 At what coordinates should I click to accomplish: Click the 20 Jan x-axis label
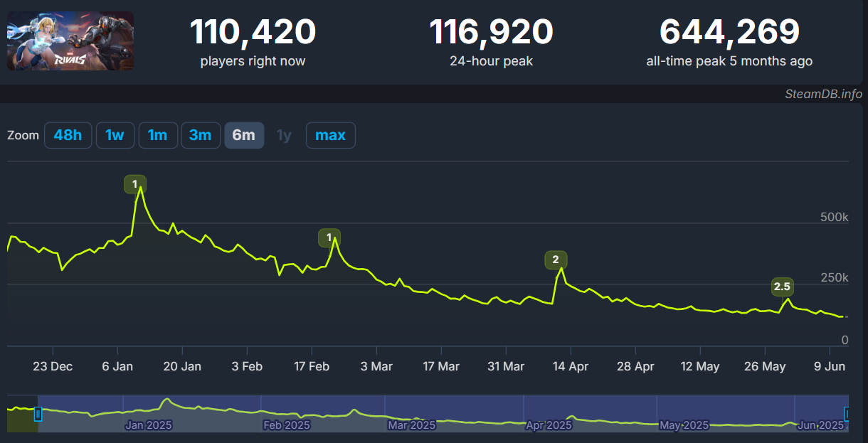tap(182, 367)
